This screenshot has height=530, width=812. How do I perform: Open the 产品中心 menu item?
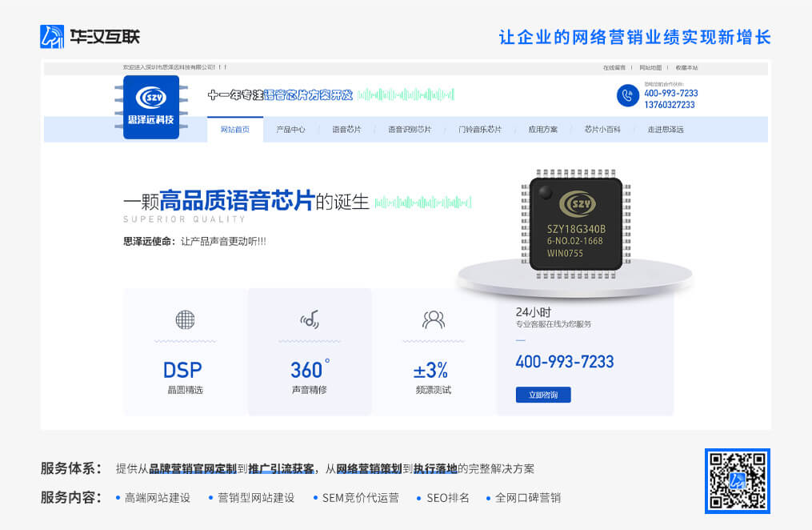coord(290,130)
